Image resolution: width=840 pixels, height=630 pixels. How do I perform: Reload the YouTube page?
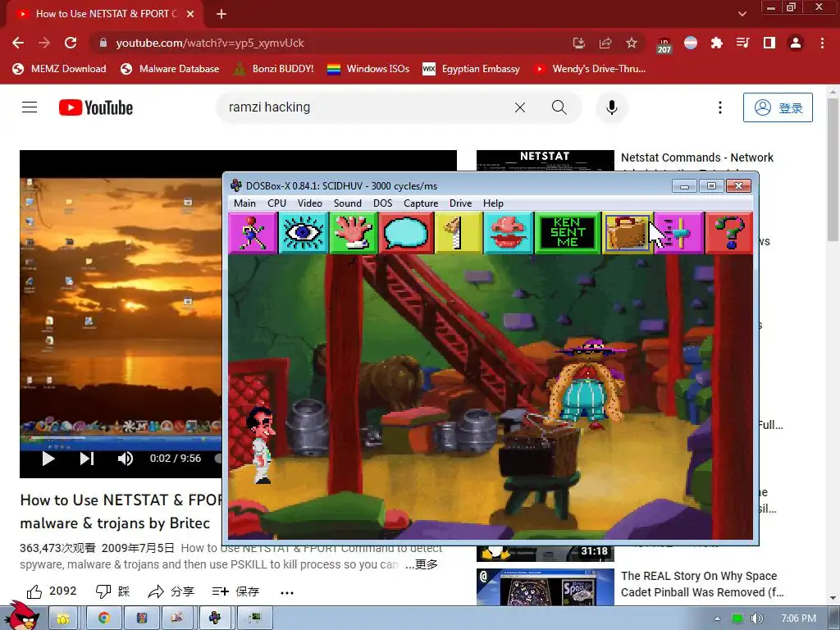[x=71, y=43]
